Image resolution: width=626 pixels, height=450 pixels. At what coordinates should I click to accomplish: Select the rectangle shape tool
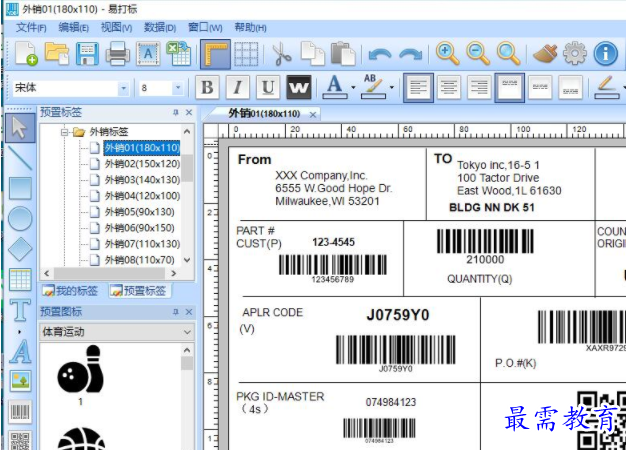pos(20,188)
